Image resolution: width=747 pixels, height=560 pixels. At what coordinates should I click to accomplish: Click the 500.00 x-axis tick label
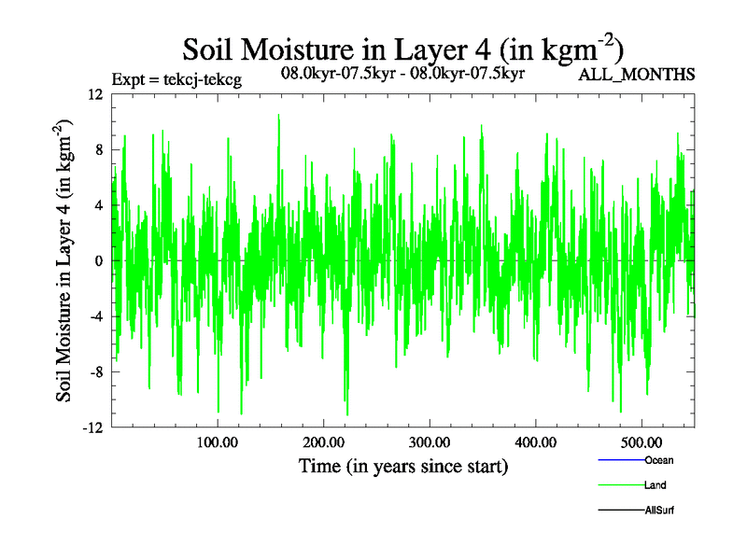(x=641, y=441)
